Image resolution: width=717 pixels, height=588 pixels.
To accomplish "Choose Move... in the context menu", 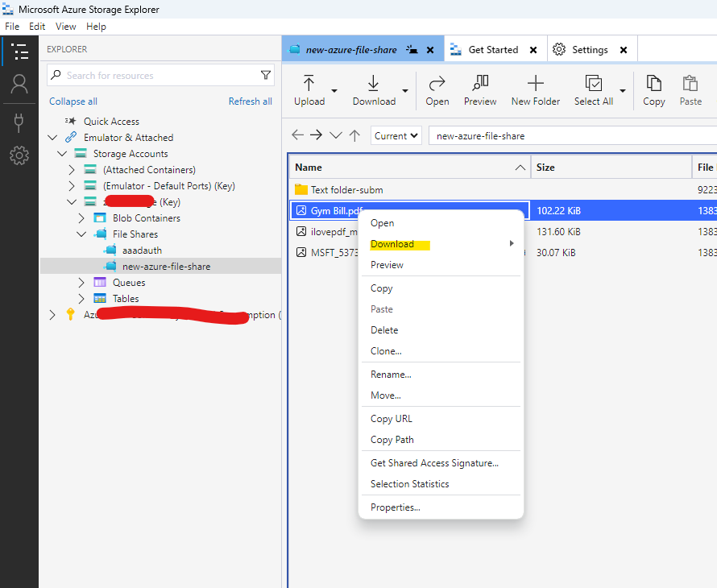I will pyautogui.click(x=441, y=395).
